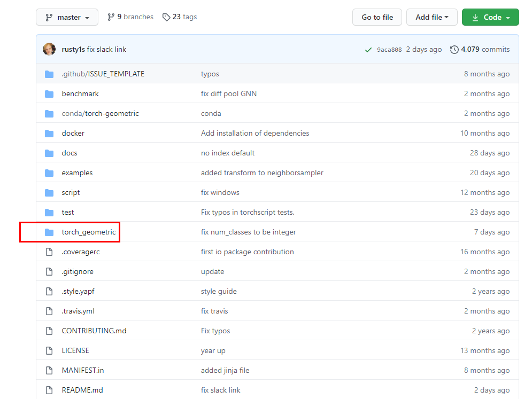
Task: Click folder icon next to docker
Action: click(49, 133)
